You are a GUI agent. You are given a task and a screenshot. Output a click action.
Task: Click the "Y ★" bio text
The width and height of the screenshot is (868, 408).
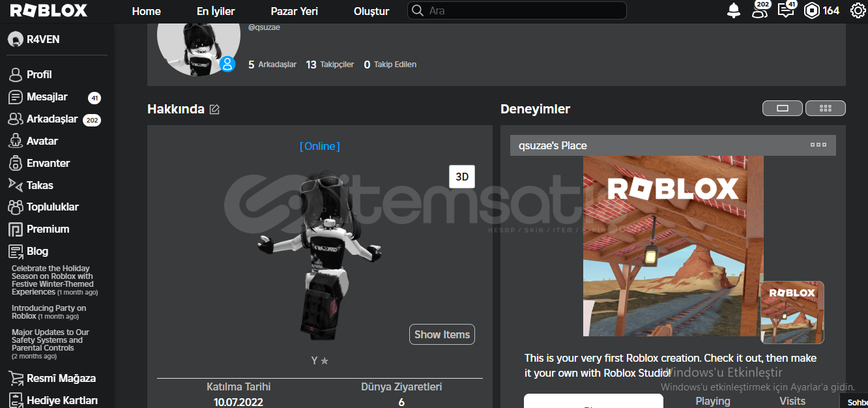coord(319,360)
